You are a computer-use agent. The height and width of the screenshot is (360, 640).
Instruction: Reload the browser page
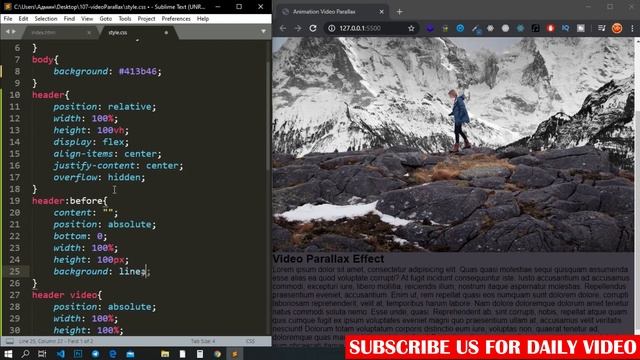(x=313, y=28)
